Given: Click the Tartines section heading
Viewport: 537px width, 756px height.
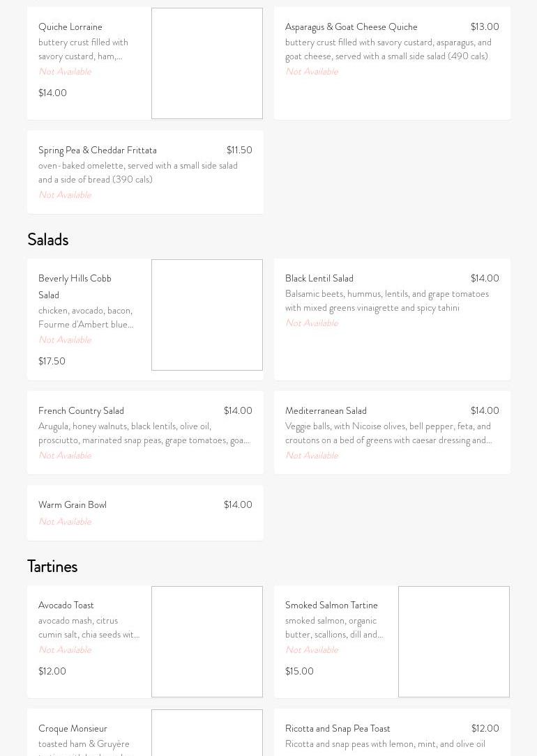Looking at the screenshot, I should click(52, 566).
